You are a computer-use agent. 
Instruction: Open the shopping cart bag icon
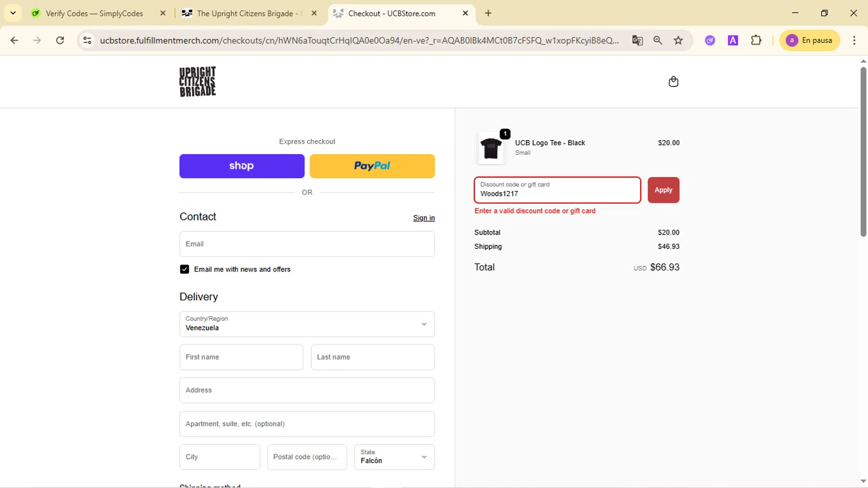click(x=673, y=82)
